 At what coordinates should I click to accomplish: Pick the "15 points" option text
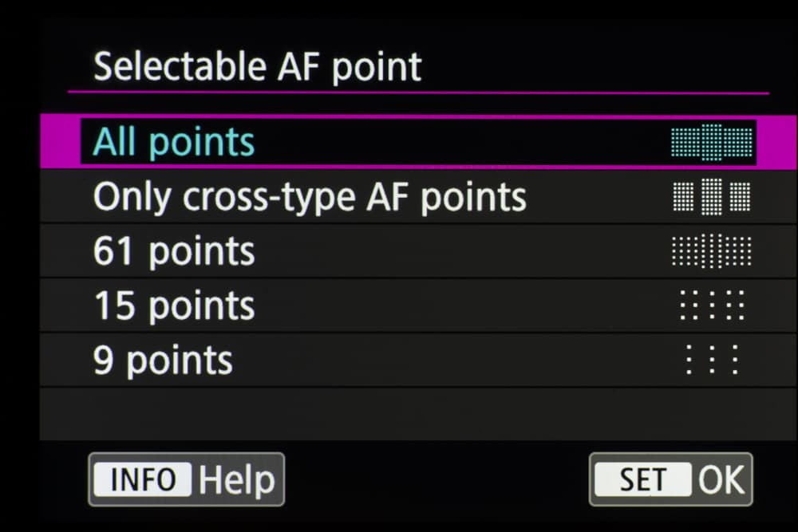tap(174, 305)
